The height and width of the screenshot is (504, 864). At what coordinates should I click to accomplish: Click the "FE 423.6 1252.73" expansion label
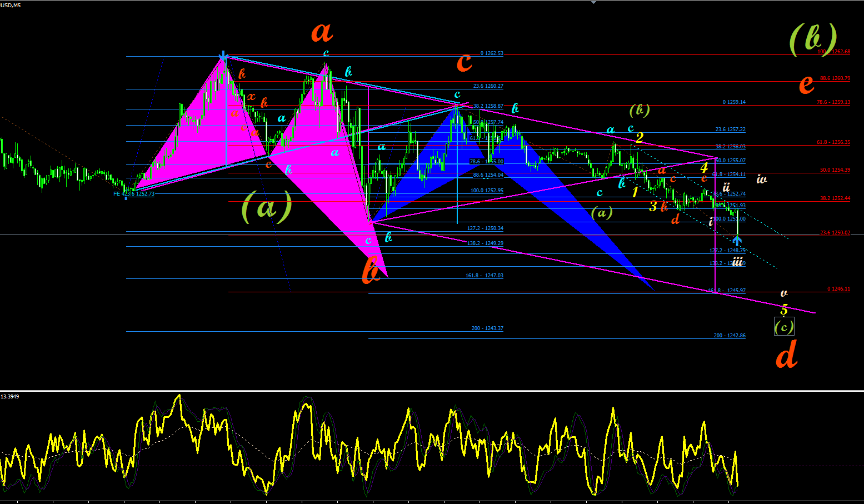[134, 194]
